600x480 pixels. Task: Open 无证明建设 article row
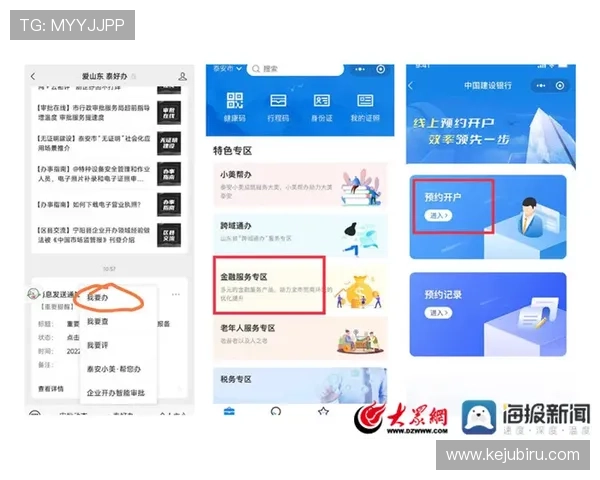pos(109,143)
